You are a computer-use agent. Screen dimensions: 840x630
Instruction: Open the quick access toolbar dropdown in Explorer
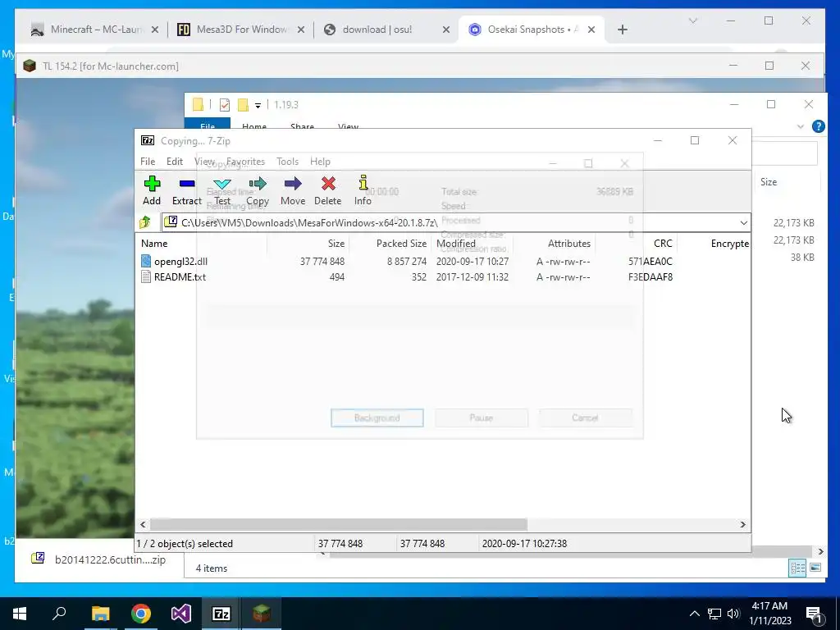[258, 105]
